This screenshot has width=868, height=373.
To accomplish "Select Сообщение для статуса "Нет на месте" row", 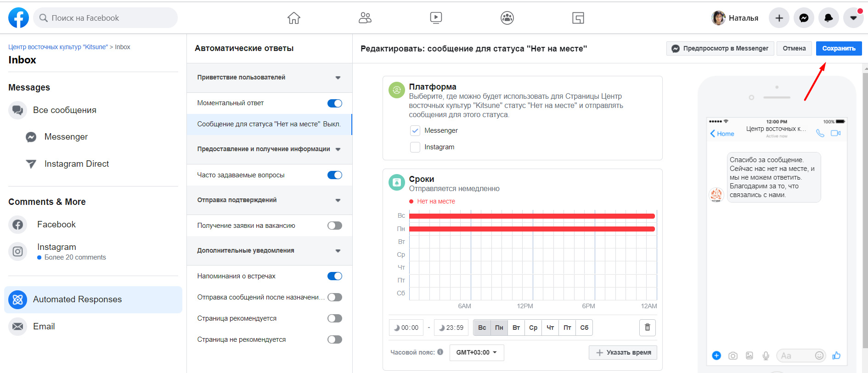I will [x=269, y=124].
